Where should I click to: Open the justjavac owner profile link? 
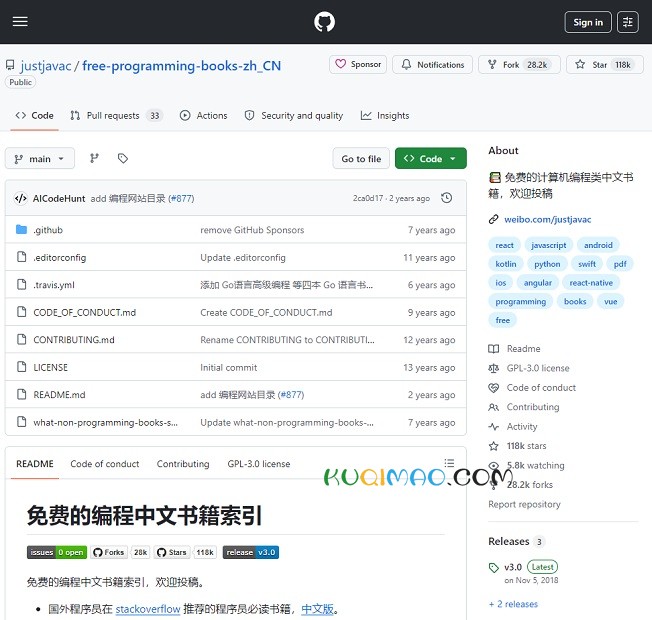pyautogui.click(x=46, y=66)
